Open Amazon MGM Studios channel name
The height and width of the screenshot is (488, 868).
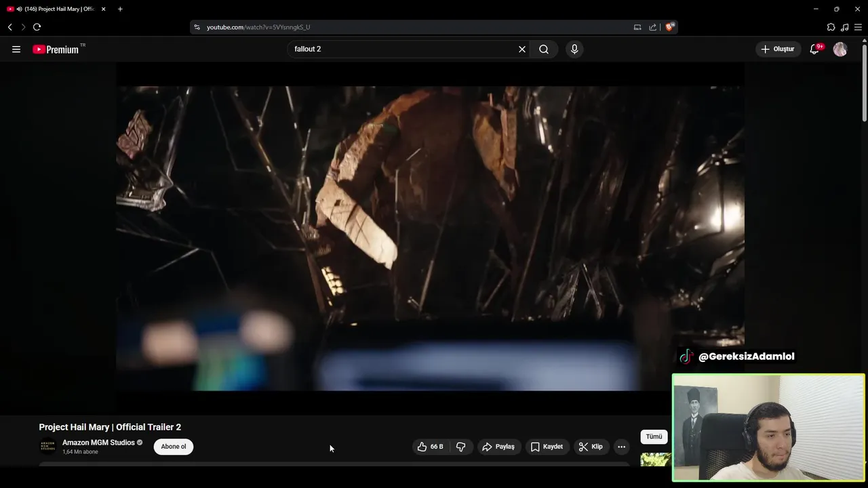(x=98, y=443)
